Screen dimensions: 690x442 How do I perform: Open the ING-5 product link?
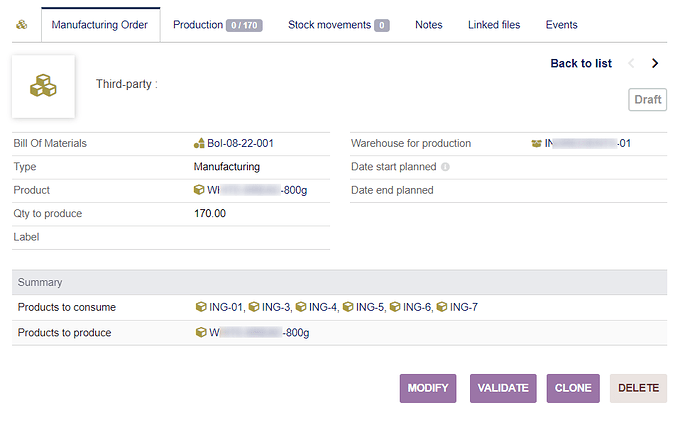point(369,307)
